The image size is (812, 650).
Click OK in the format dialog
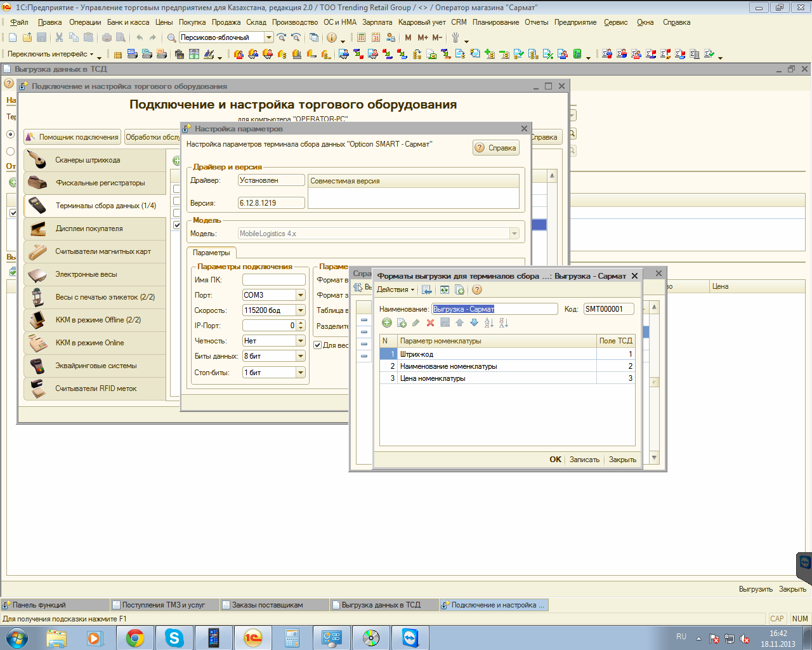coord(555,460)
